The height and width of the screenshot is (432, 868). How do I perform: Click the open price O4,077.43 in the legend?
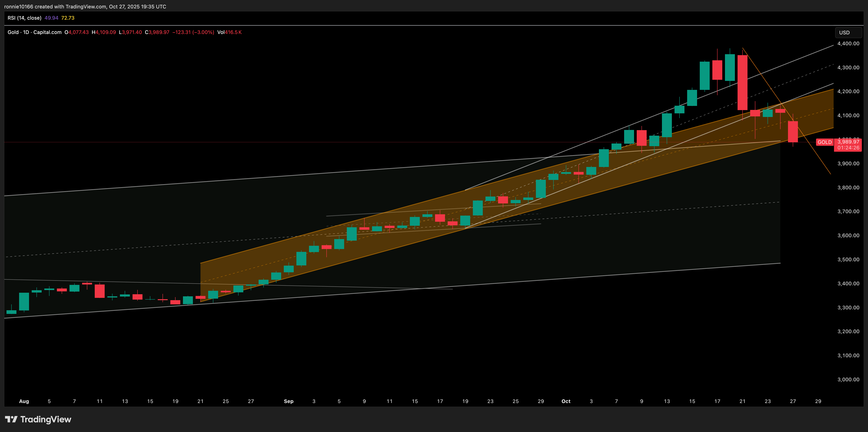77,32
